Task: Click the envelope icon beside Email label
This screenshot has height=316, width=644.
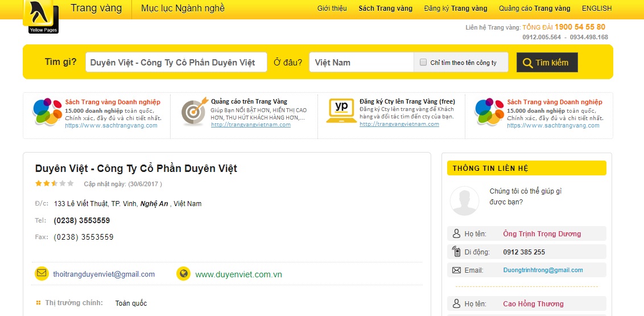Action: 456,270
